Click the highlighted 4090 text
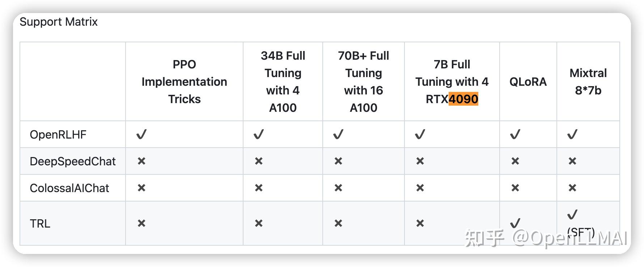This screenshot has height=267, width=644. click(x=463, y=99)
